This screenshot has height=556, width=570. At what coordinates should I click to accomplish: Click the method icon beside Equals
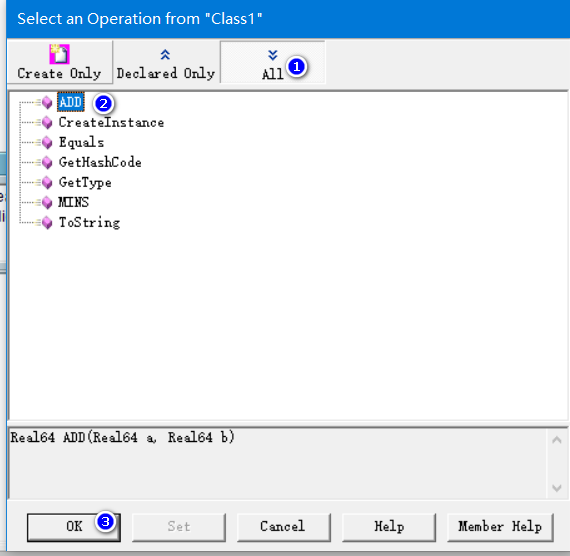click(47, 143)
